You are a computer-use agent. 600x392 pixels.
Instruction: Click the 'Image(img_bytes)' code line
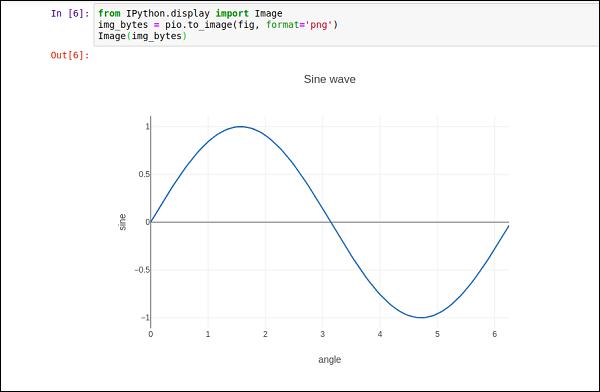[x=142, y=36]
